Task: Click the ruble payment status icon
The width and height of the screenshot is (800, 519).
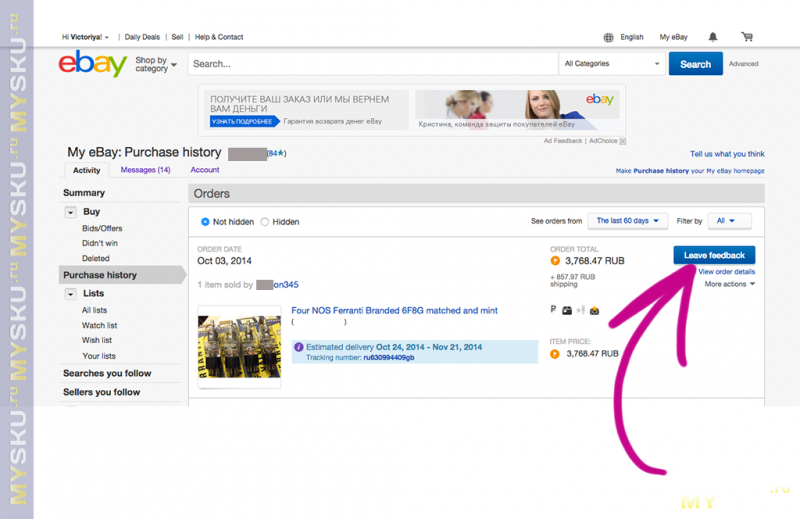Action: pos(553,310)
